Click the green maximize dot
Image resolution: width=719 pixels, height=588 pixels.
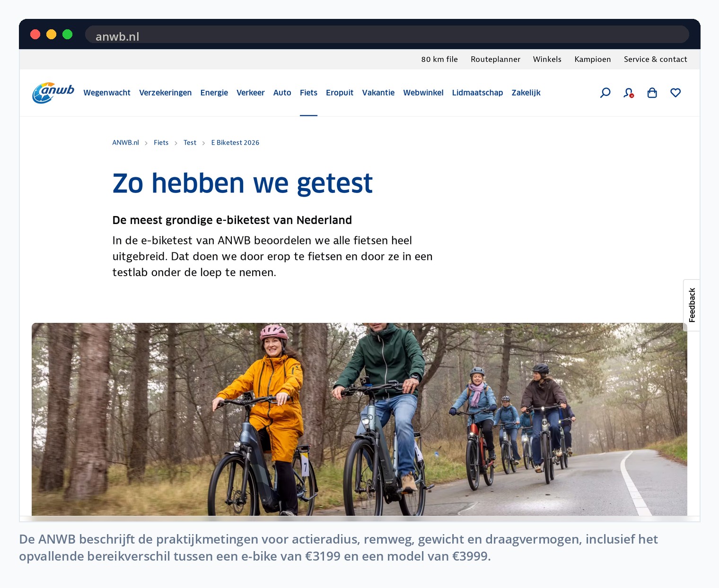point(67,34)
